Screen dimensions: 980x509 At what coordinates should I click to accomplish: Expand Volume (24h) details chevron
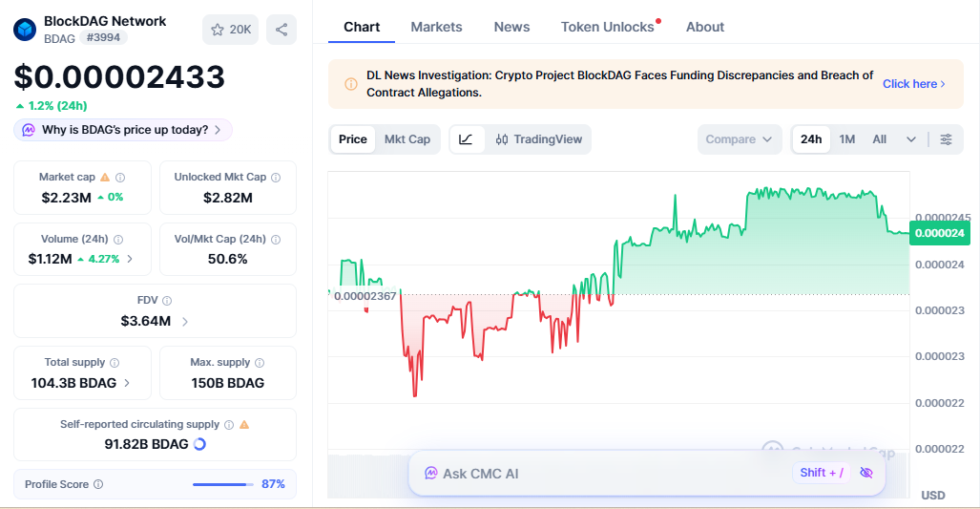[130, 259]
